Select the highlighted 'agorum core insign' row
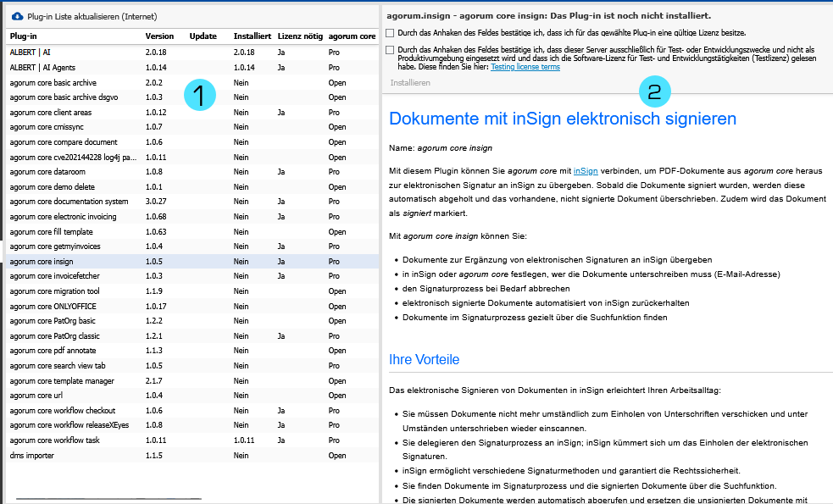The height and width of the screenshot is (504, 833). coord(192,261)
